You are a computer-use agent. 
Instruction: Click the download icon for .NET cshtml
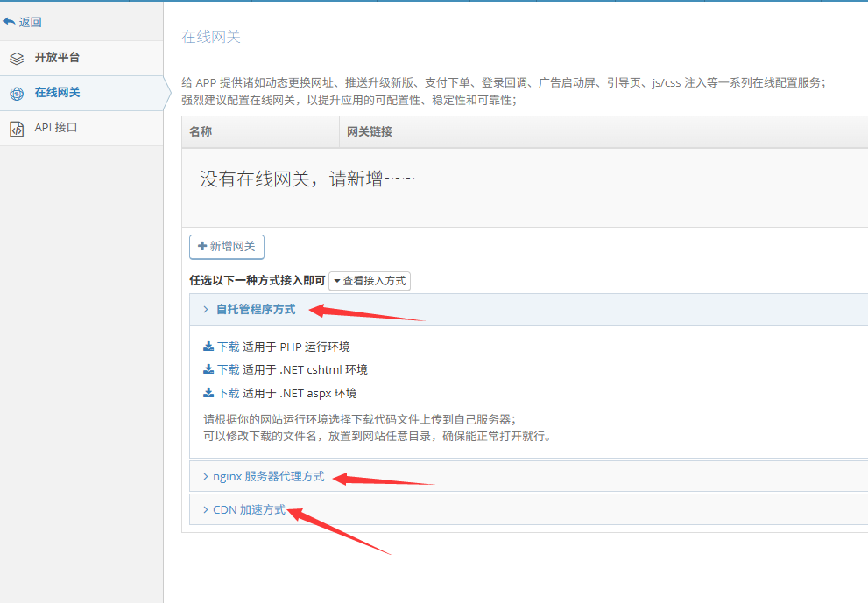pyautogui.click(x=208, y=370)
